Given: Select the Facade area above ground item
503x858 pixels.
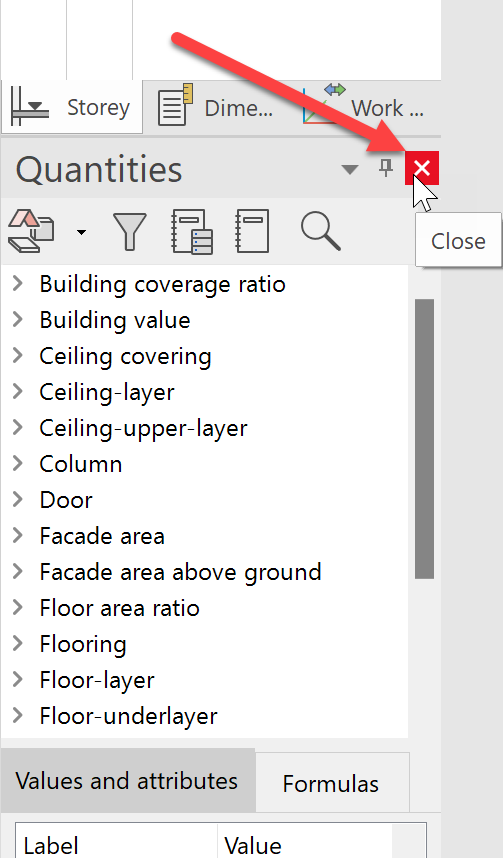Looking at the screenshot, I should (180, 572).
